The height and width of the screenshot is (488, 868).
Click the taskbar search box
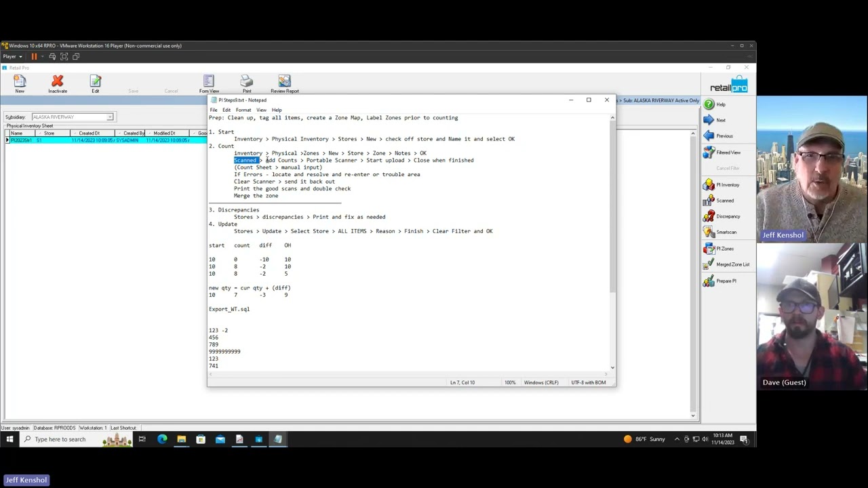[76, 439]
